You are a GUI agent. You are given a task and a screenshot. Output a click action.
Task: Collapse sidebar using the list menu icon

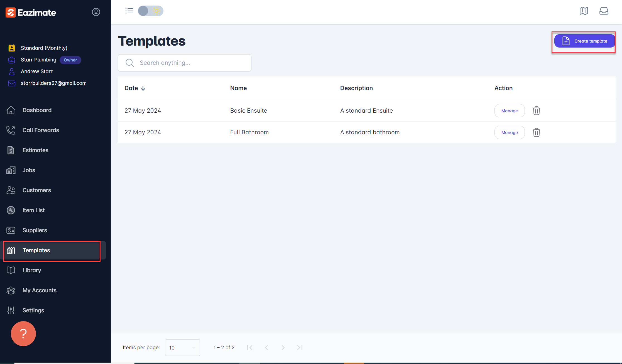(129, 11)
